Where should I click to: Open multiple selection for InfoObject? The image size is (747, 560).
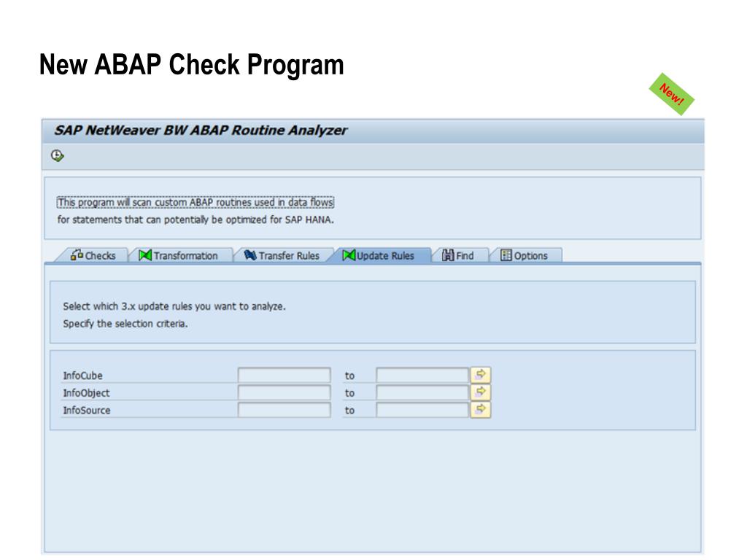pyautogui.click(x=481, y=392)
